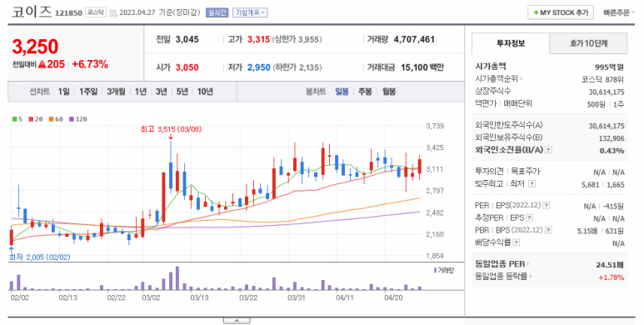The image size is (644, 325).
Task: Click the orange 60-day moving average legend
Action: 56,119
